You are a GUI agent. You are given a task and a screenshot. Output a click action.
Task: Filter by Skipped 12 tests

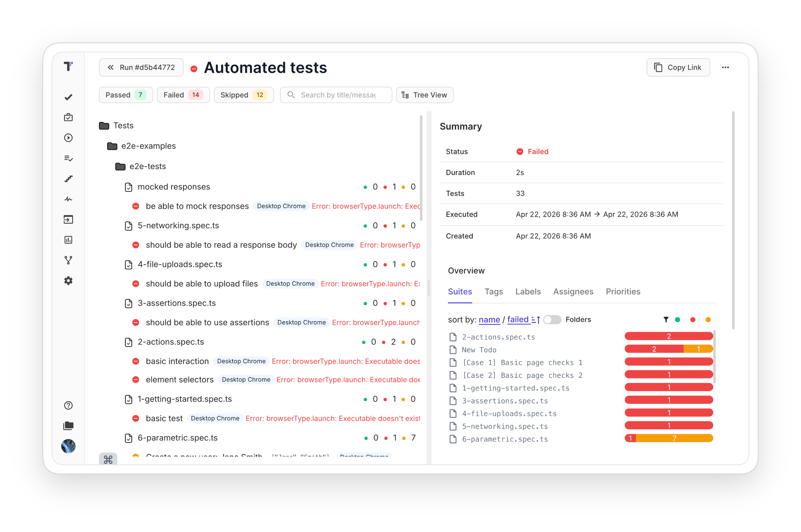click(244, 95)
